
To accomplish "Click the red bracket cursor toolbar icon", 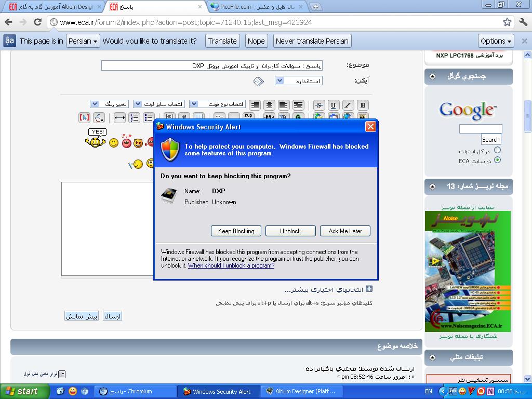I will click(84, 118).
